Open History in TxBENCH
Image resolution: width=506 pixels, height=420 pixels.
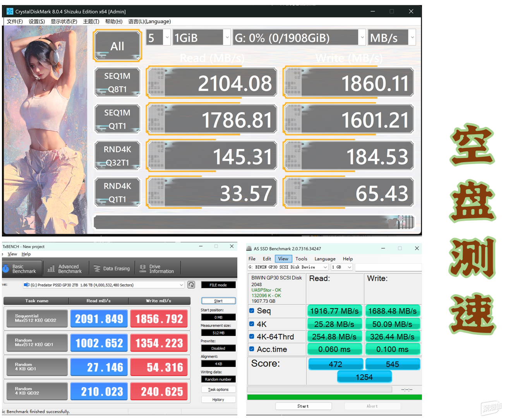coord(218,399)
